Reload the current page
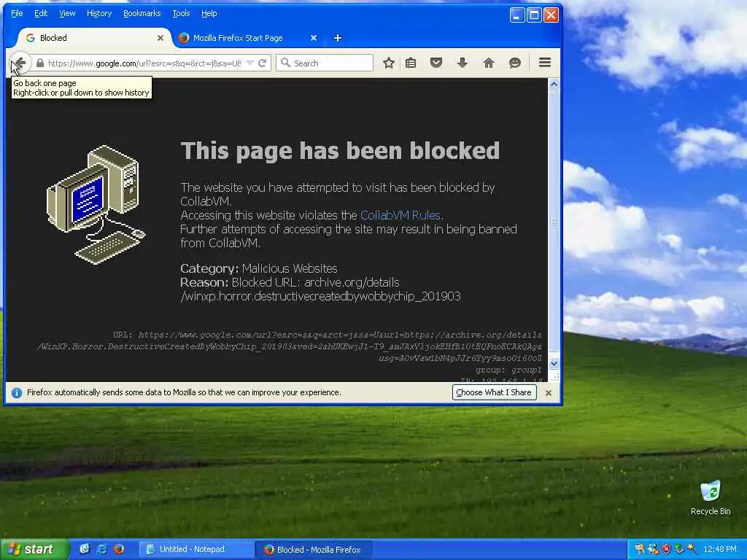 [262, 63]
